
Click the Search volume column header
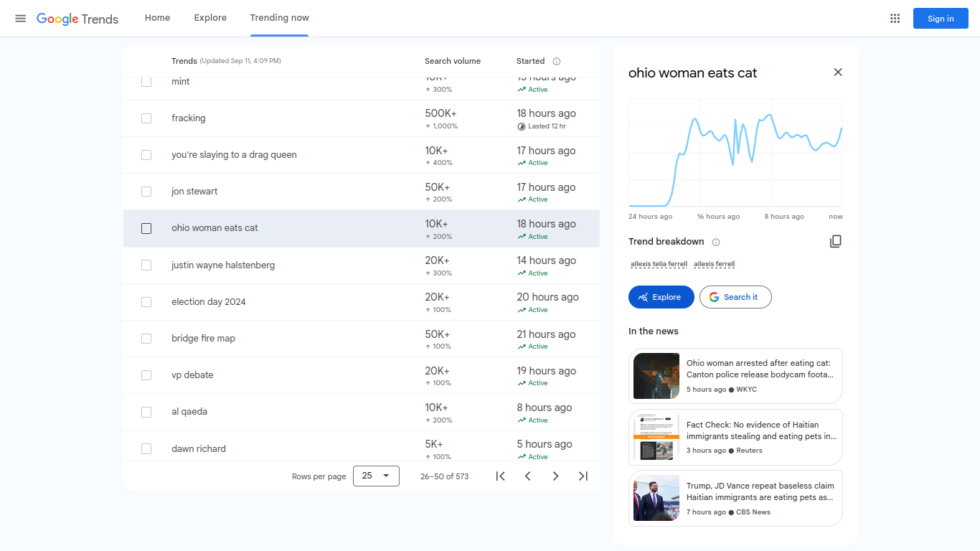pos(453,61)
